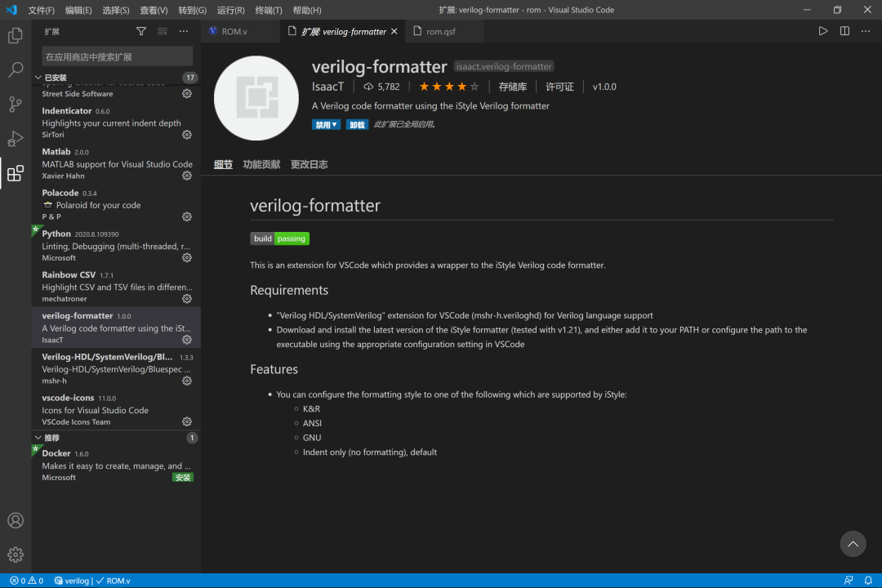Open the Search view in activity bar

(16, 69)
